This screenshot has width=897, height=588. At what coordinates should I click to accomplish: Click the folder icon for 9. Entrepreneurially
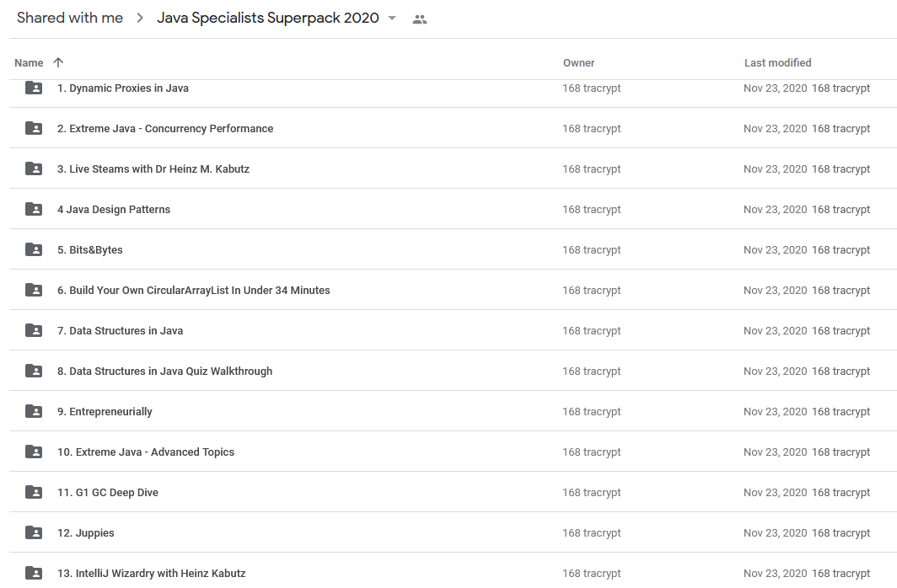pos(34,411)
